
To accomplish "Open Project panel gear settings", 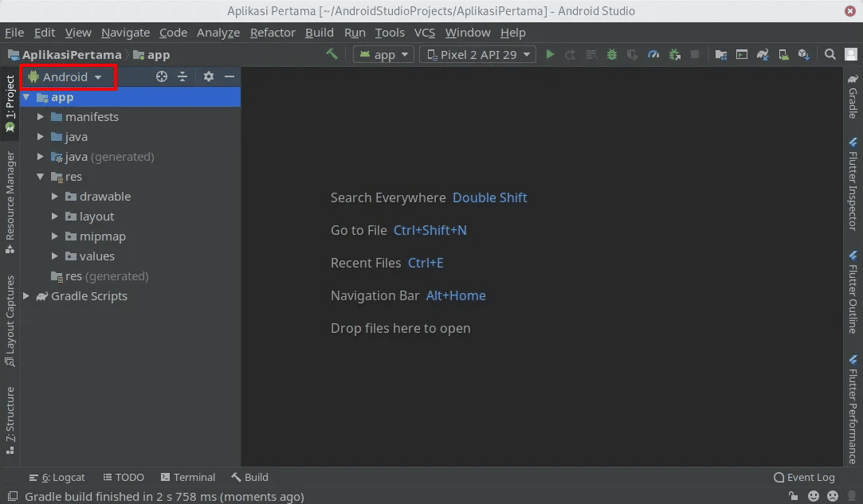I will coord(209,76).
